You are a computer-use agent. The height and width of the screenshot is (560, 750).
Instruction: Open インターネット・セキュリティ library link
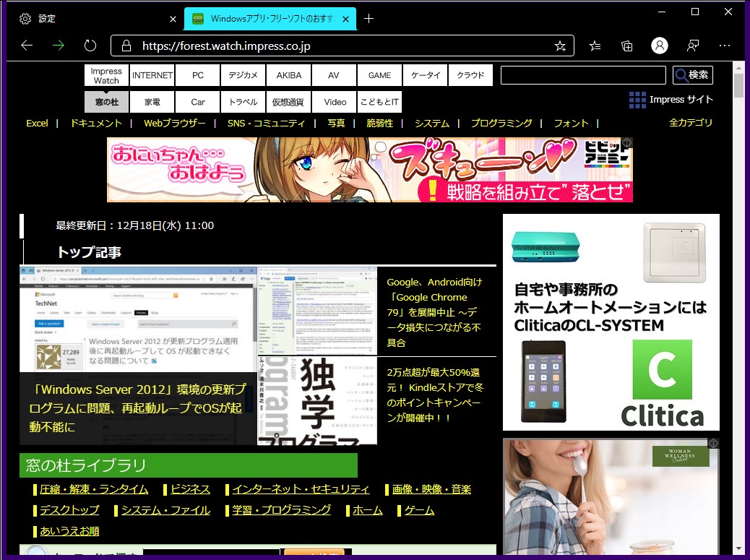(x=301, y=490)
